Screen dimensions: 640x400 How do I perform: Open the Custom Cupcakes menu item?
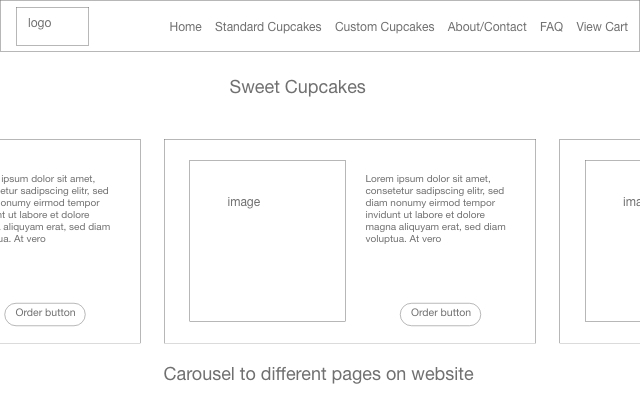tap(384, 27)
